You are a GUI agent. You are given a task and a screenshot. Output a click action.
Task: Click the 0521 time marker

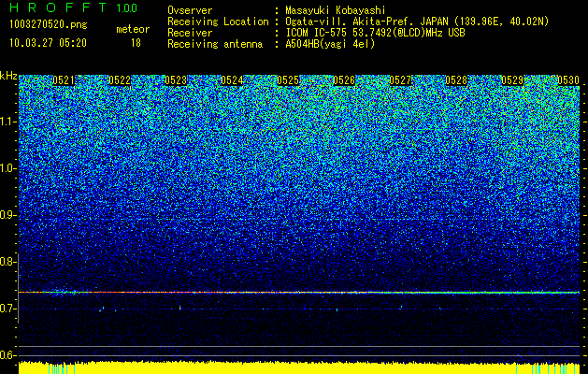64,80
